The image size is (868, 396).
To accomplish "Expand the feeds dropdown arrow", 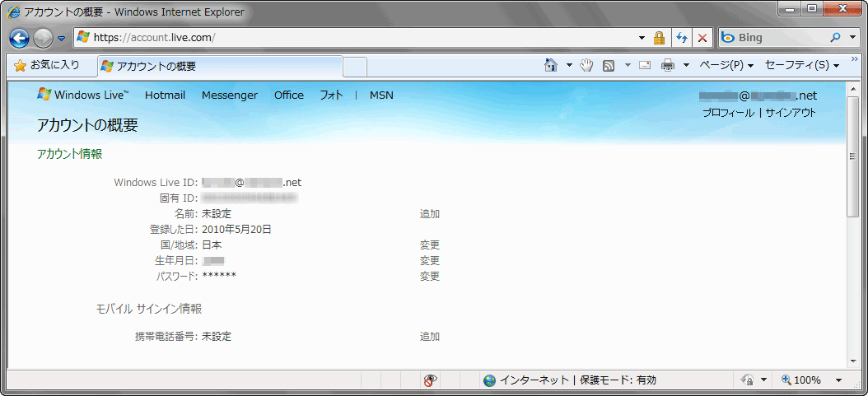I will pyautogui.click(x=628, y=66).
